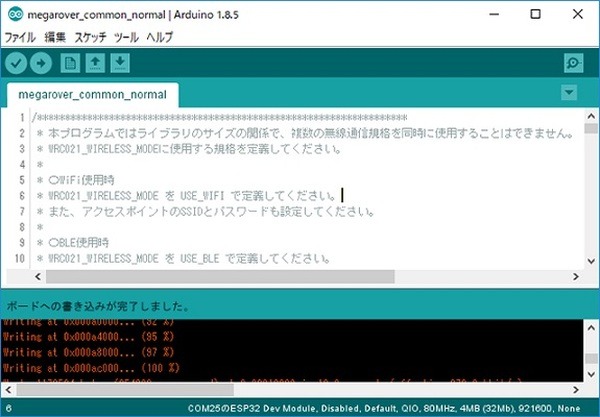This screenshot has width=600, height=417.
Task: Open the Serial Monitor magnifier icon
Action: [x=572, y=64]
